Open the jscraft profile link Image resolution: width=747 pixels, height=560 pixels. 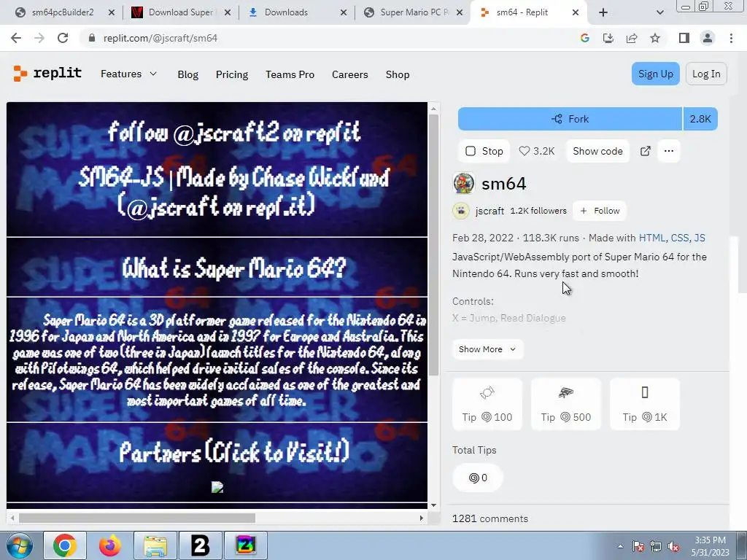489,211
